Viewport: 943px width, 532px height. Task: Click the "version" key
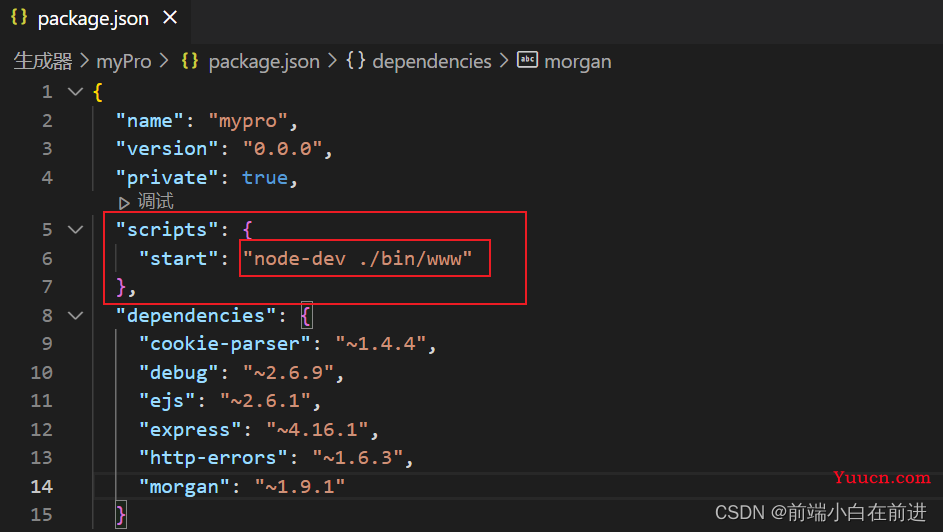(x=167, y=148)
